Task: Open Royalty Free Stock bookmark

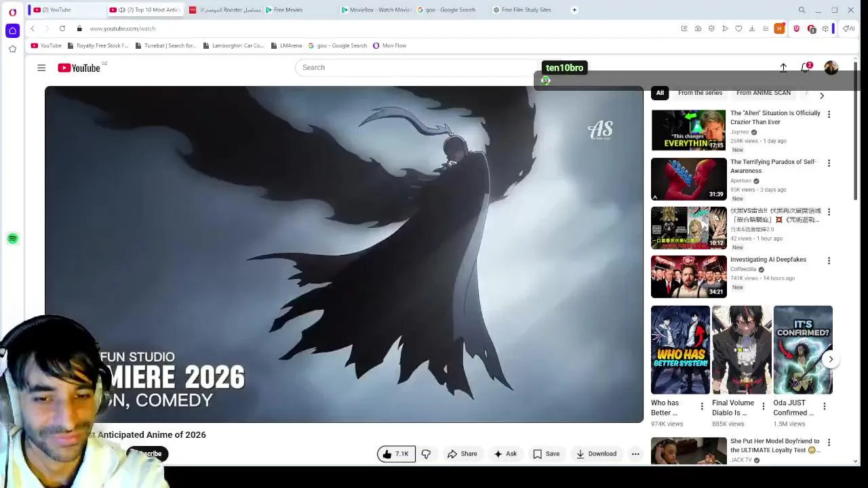Action: pyautogui.click(x=98, y=45)
